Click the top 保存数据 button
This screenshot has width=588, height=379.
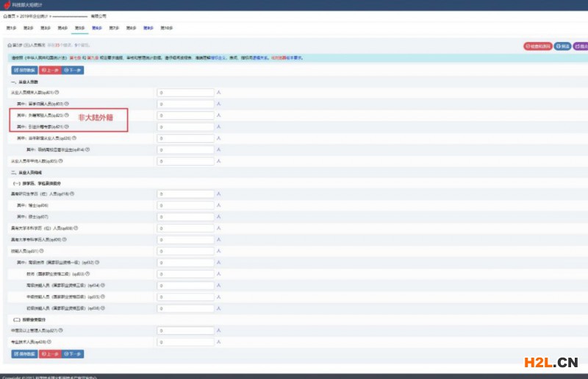click(24, 70)
